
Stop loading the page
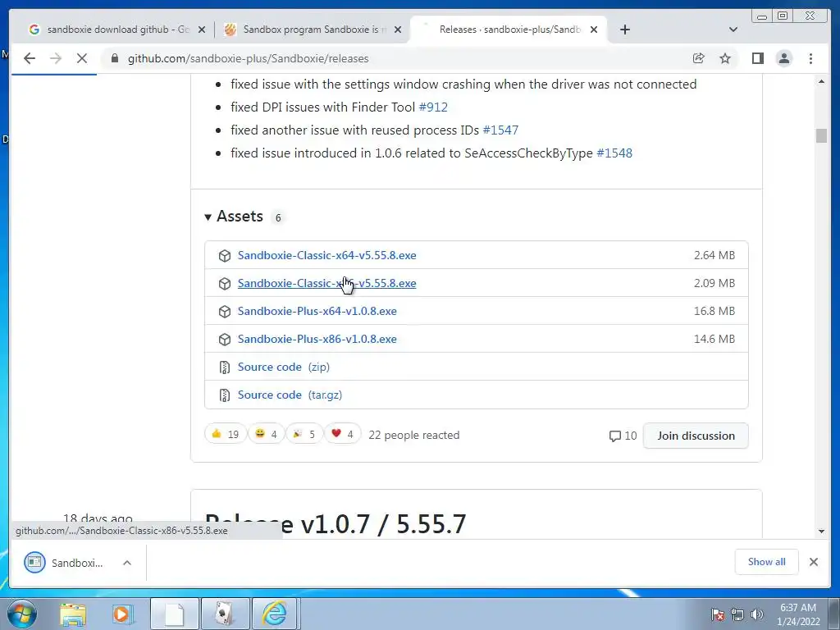tap(82, 58)
